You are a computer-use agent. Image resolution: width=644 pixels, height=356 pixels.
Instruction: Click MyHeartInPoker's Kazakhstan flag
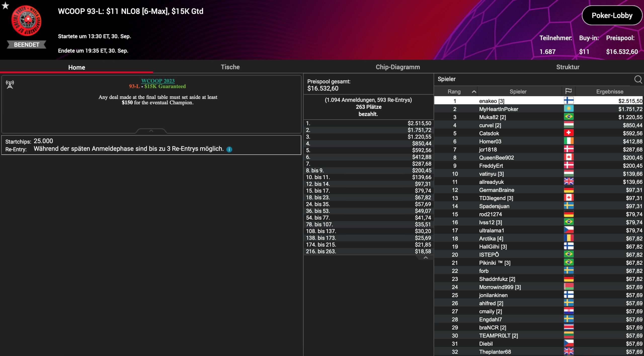(569, 109)
